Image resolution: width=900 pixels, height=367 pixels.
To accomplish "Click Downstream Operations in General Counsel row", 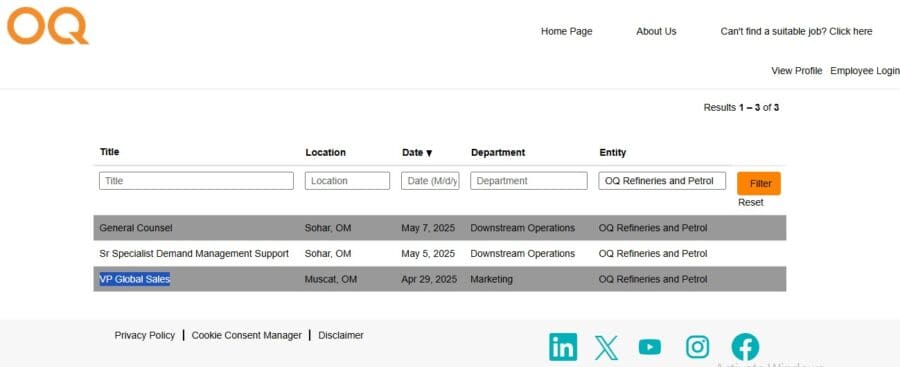I will click(522, 228).
